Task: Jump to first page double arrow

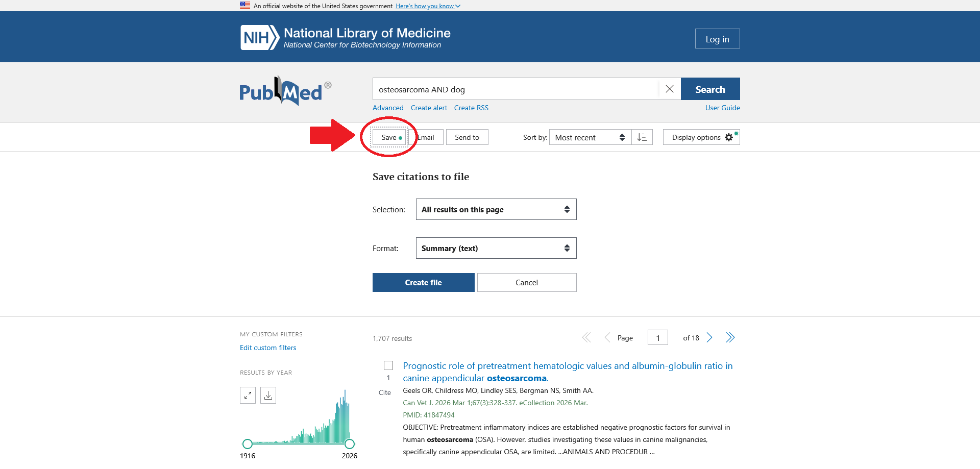Action: tap(586, 338)
